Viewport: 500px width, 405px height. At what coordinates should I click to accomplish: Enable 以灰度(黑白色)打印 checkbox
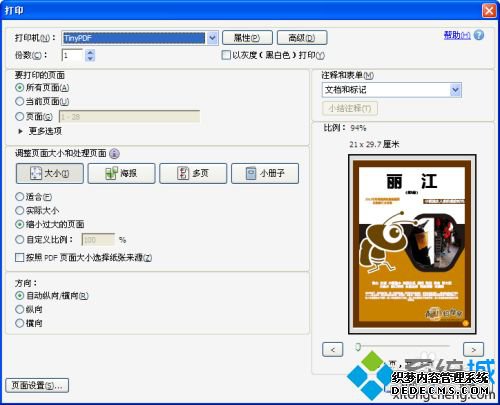tap(226, 55)
